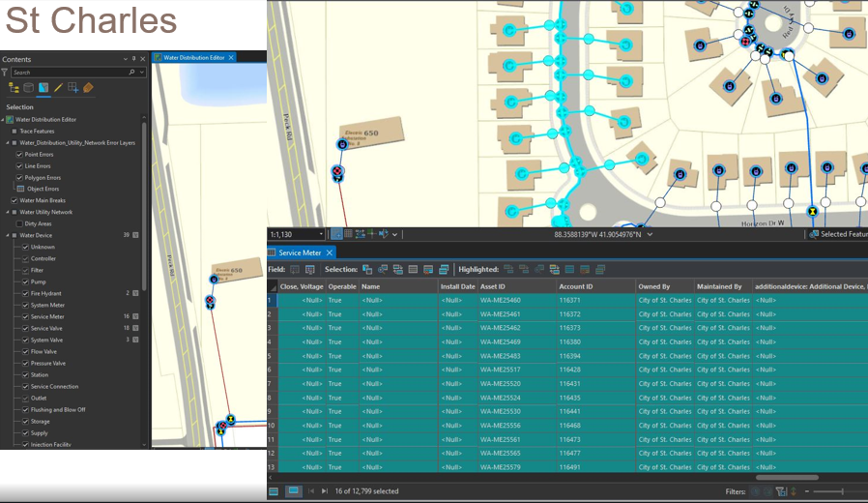Open List By Editing pencil view
The image size is (868, 503).
[58, 87]
